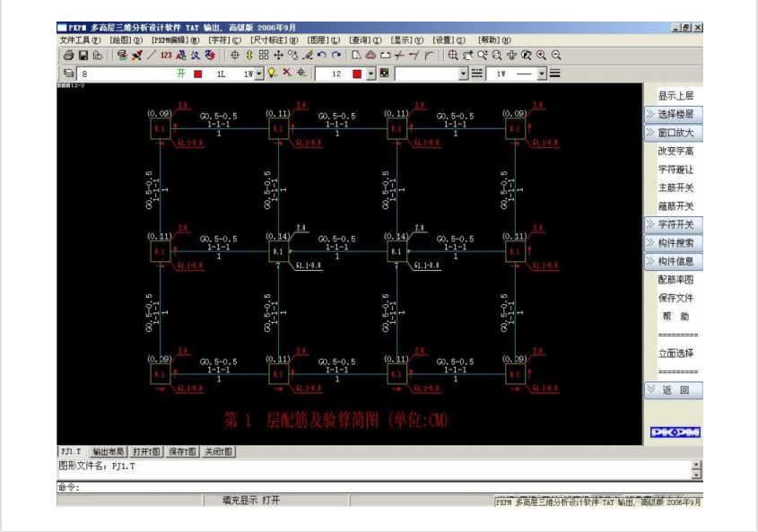
Task: Click 输出布局 output layout button
Action: click(109, 452)
